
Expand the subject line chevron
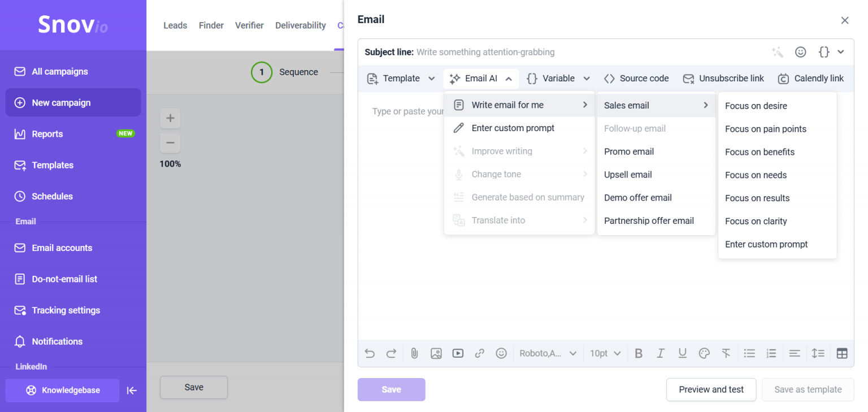[x=841, y=52]
